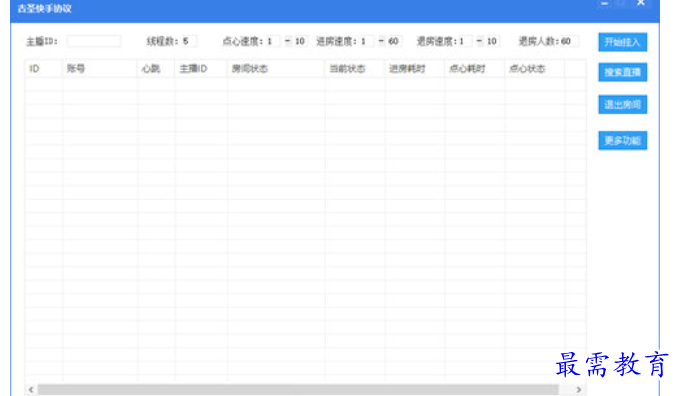Click the 退出房间 button

point(622,105)
